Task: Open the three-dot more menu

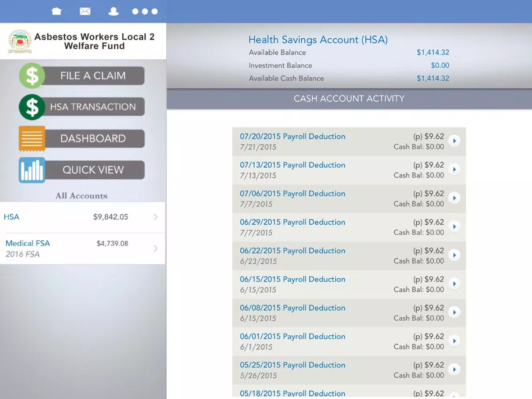Action: (145, 12)
